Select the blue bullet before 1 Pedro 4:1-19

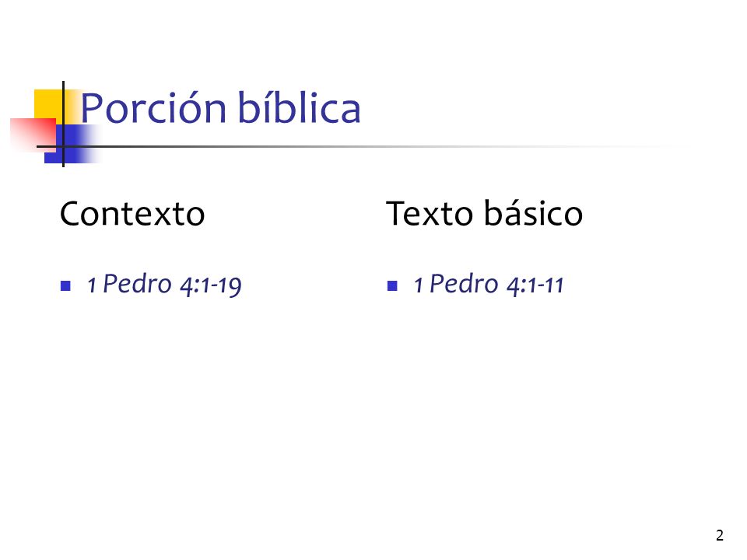point(65,285)
